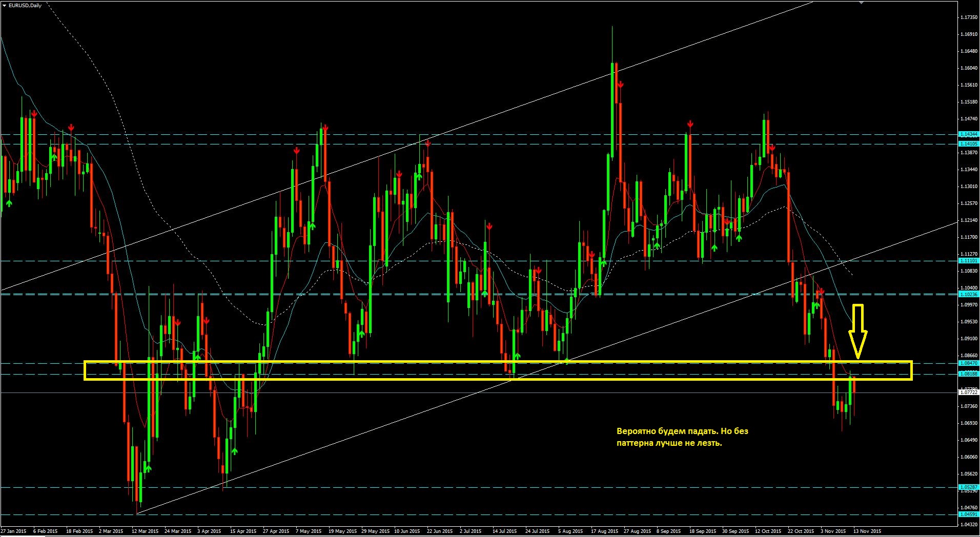This screenshot has height=537, width=980.
Task: Click the 12 Mar 2015 date label
Action: pyautogui.click(x=145, y=531)
